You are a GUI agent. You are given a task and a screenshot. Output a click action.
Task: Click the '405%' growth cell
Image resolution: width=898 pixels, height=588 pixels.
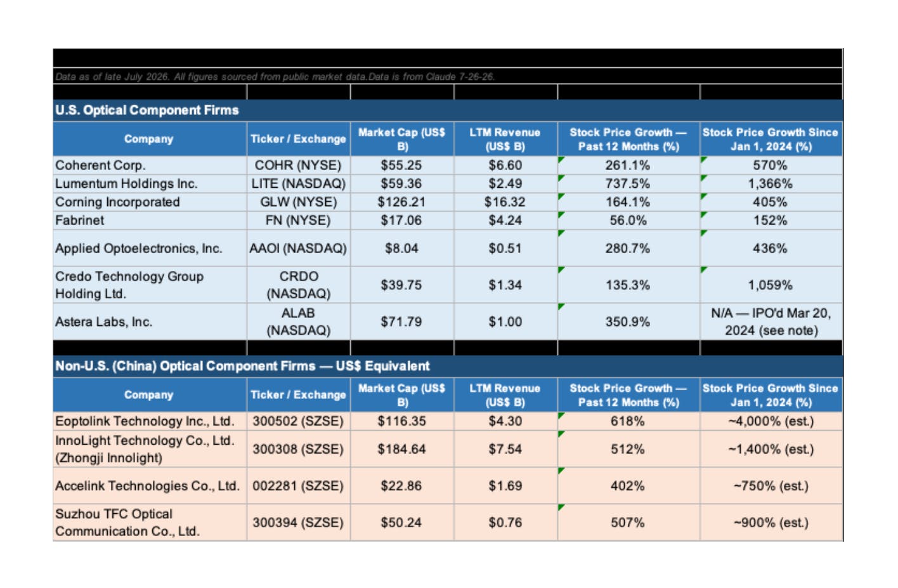[x=771, y=202]
